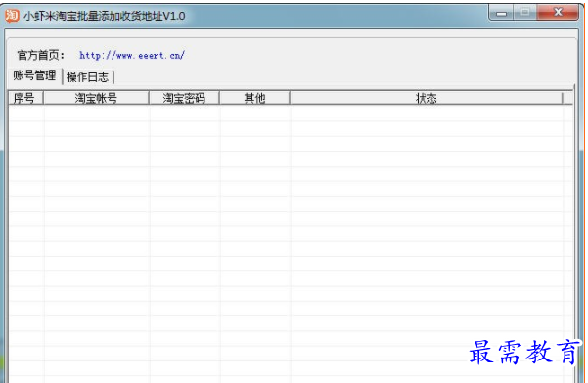Switch to the 账号管理 tab
Screen dimensions: 588x383
34,75
